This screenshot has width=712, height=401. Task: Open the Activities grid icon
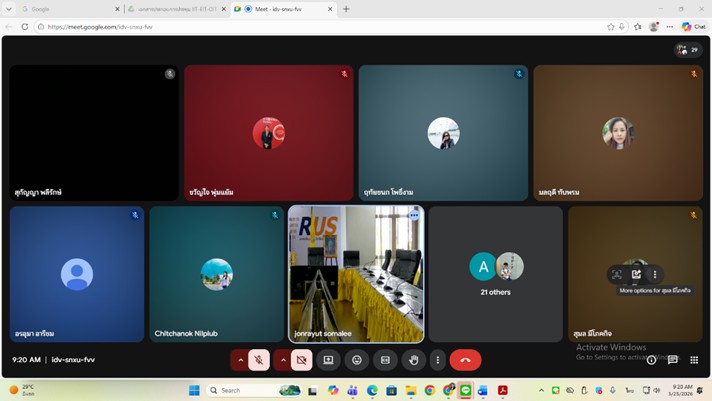point(694,360)
